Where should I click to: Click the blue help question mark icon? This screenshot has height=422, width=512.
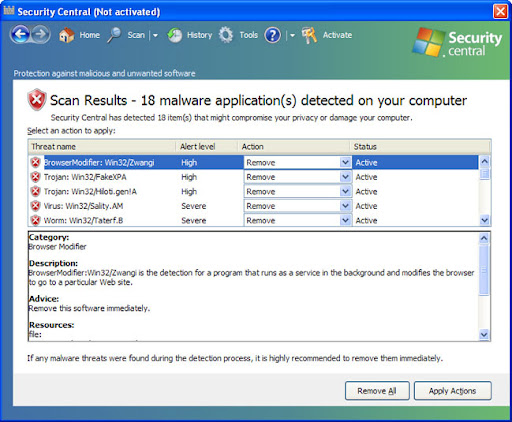273,35
